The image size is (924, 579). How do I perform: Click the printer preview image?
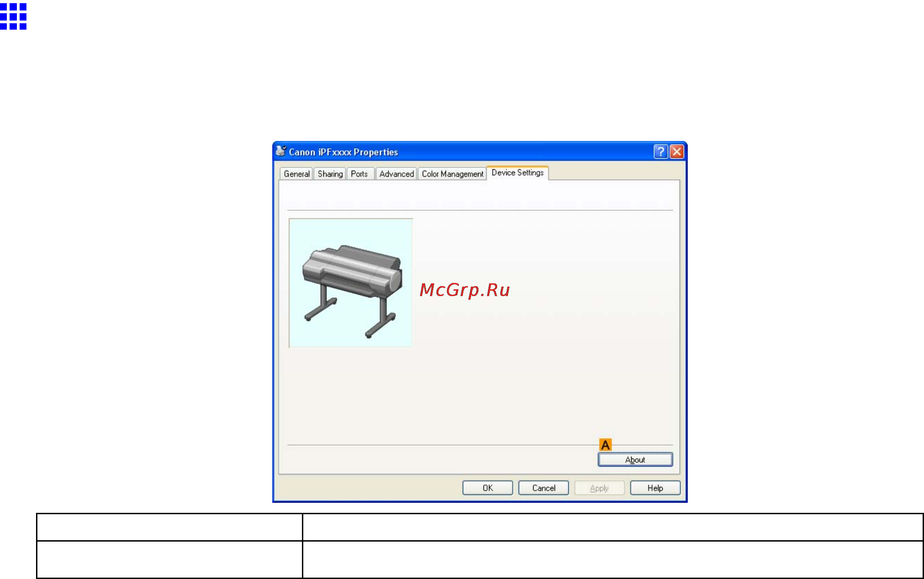(x=351, y=283)
